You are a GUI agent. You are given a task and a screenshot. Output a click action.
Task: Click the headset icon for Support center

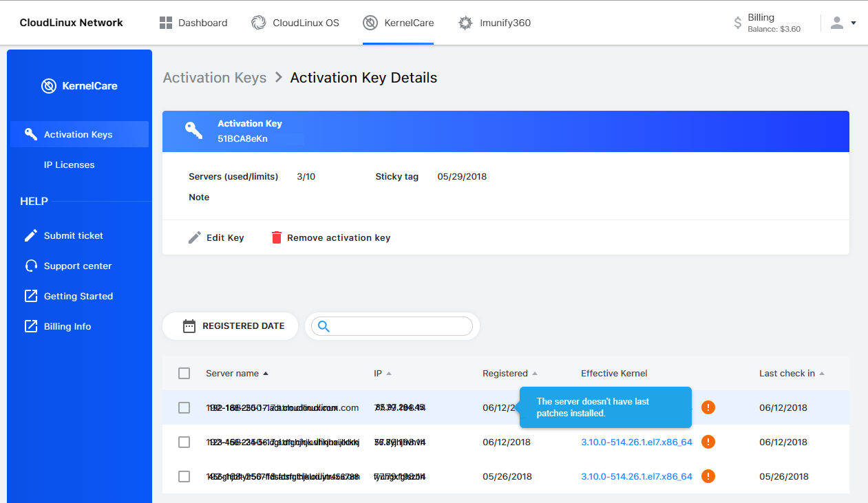click(x=31, y=266)
